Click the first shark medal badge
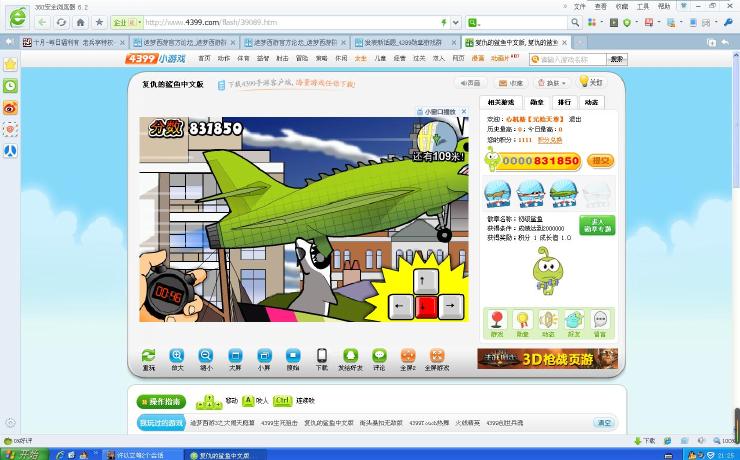740x460 pixels. (497, 193)
